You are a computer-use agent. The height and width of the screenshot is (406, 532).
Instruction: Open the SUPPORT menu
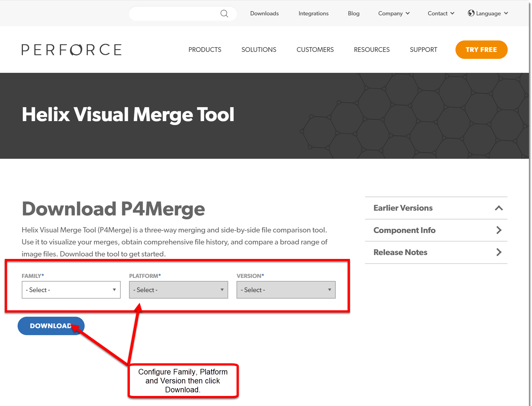[x=423, y=50]
